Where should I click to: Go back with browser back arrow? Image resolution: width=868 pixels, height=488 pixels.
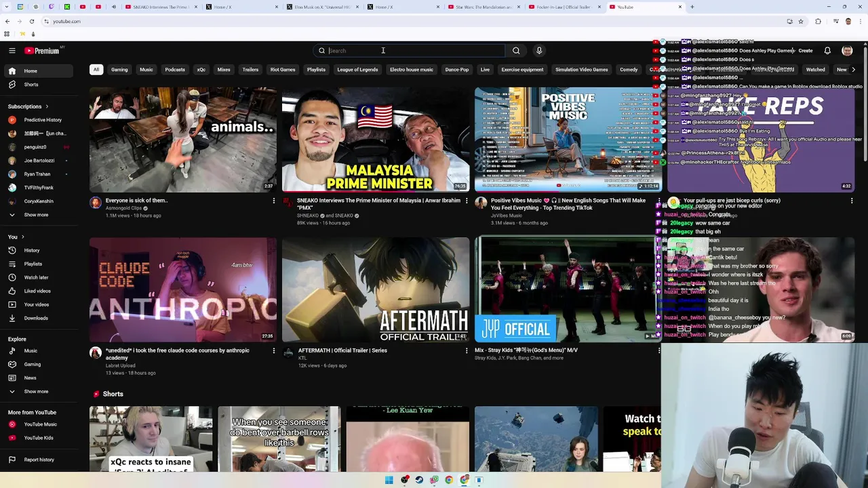pyautogui.click(x=7, y=21)
